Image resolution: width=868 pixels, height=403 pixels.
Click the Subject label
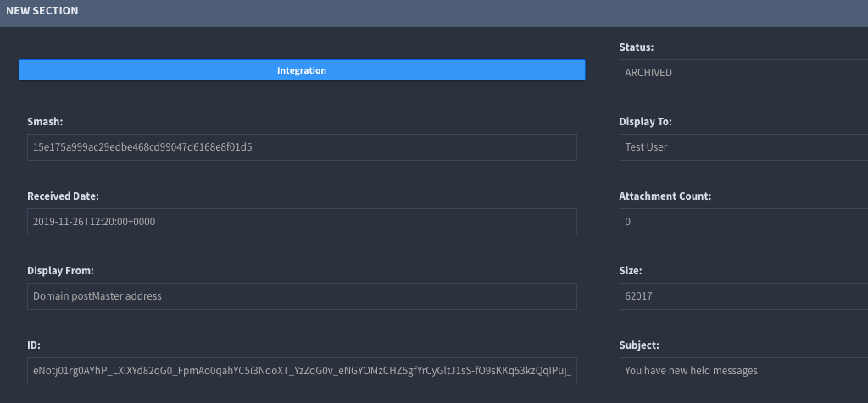pos(641,345)
